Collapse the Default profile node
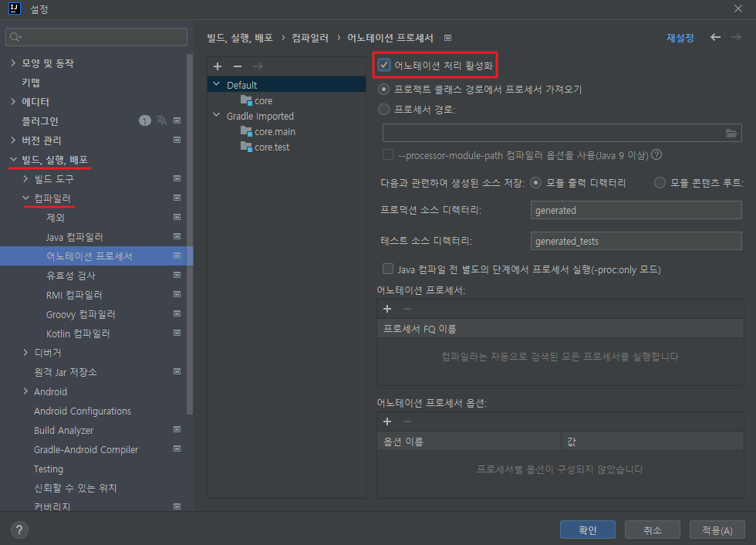The image size is (756, 545). coord(217,84)
